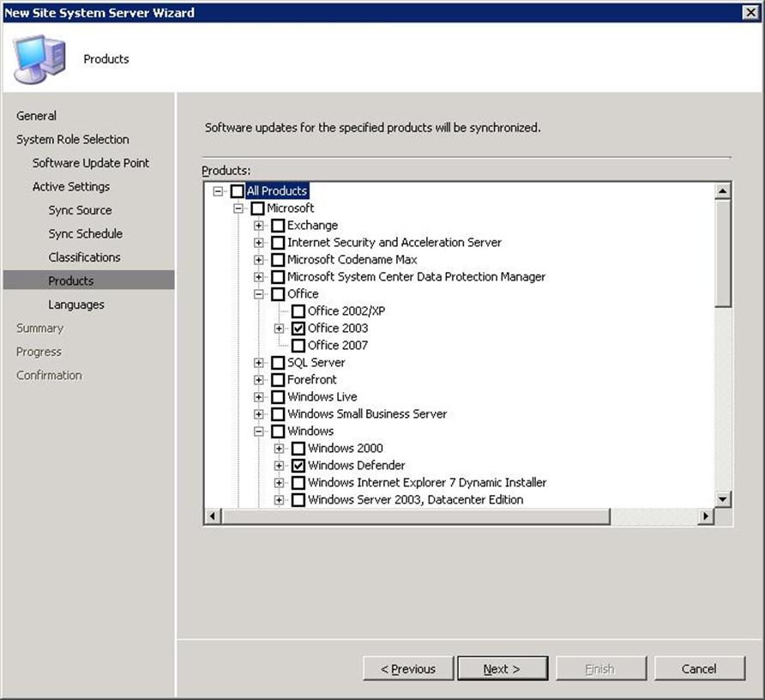Collapse the All Products tree node
The width and height of the screenshot is (765, 700).
pyautogui.click(x=218, y=190)
